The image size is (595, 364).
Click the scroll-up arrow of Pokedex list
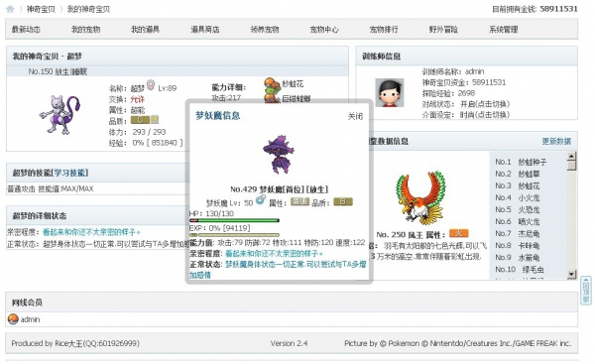pos(571,156)
